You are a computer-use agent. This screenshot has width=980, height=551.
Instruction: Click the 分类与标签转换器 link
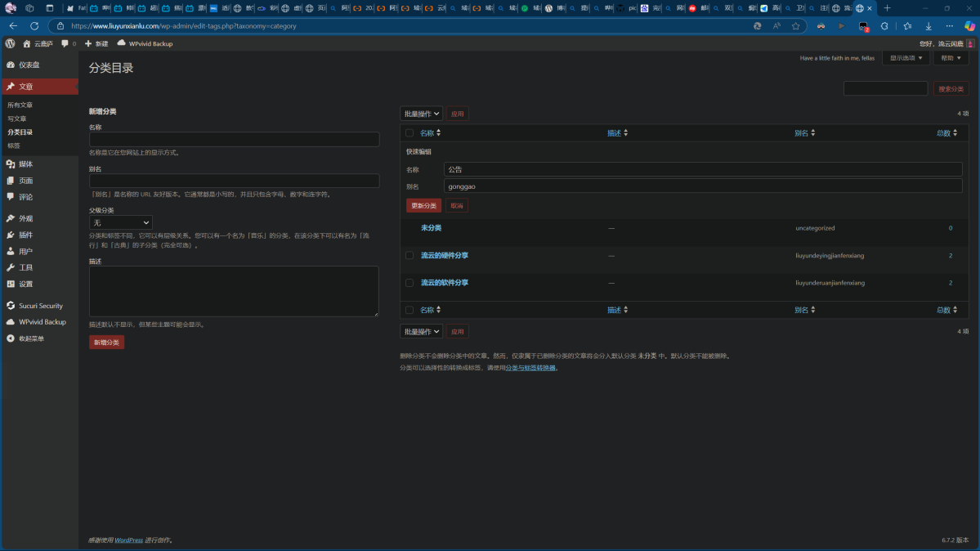(x=531, y=368)
